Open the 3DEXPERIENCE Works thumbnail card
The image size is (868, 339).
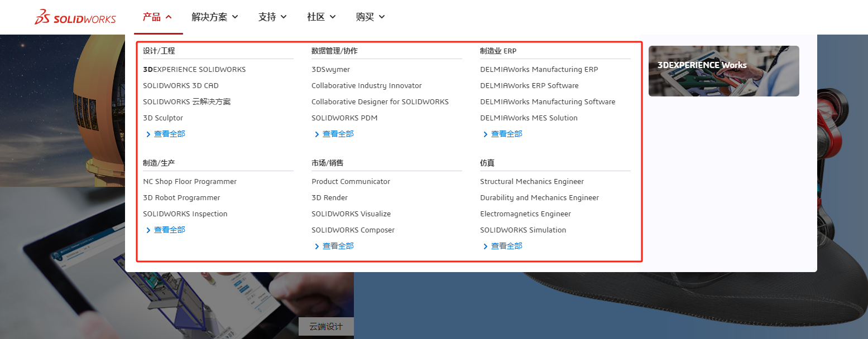click(x=723, y=71)
